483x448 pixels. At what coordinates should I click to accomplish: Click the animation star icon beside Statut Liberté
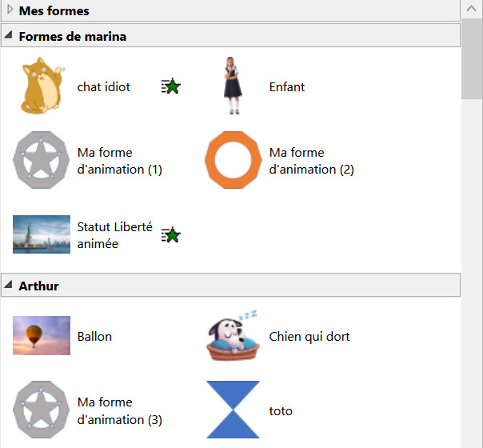point(170,235)
